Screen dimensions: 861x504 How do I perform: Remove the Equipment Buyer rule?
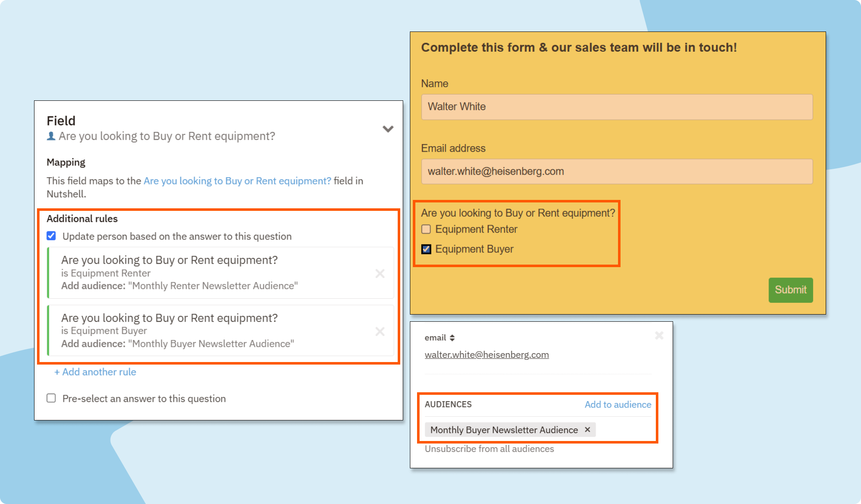(380, 331)
